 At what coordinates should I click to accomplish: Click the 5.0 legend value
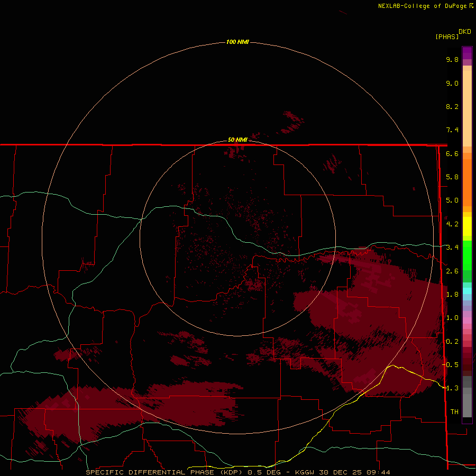point(452,200)
